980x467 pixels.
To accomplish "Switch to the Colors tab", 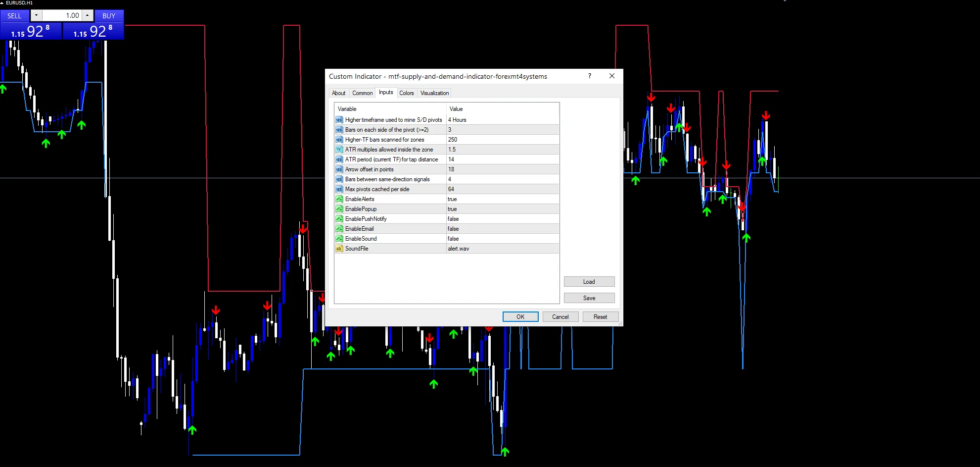I will (407, 93).
